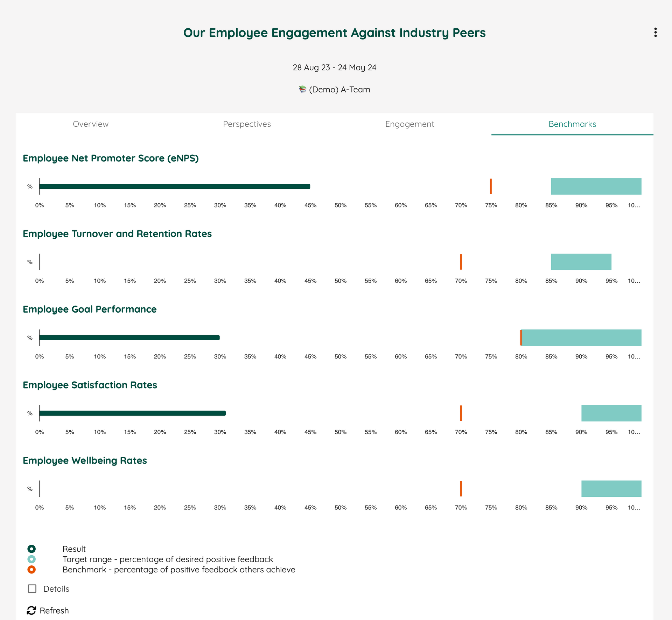This screenshot has height=620, width=672.
Task: Click the Target range legend description
Action: [x=168, y=559]
